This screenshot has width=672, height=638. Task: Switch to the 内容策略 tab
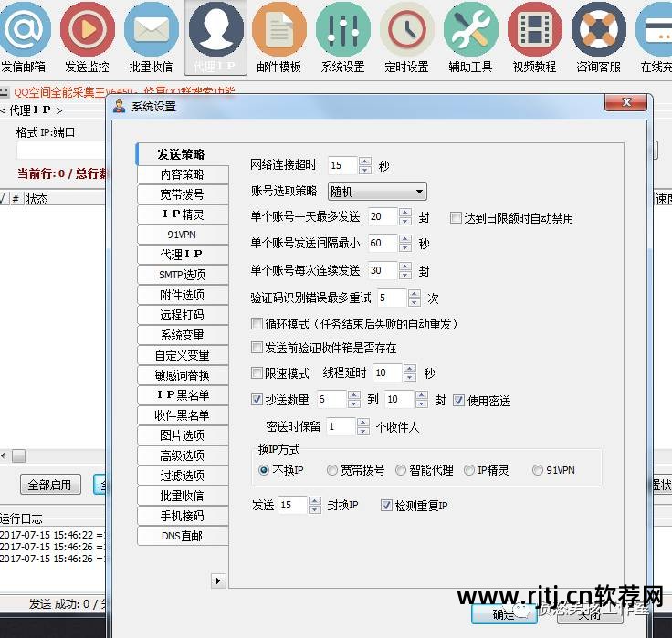point(183,174)
